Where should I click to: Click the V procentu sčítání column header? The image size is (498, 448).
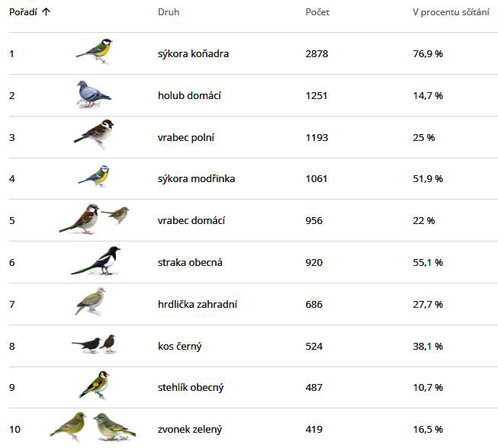tap(451, 12)
